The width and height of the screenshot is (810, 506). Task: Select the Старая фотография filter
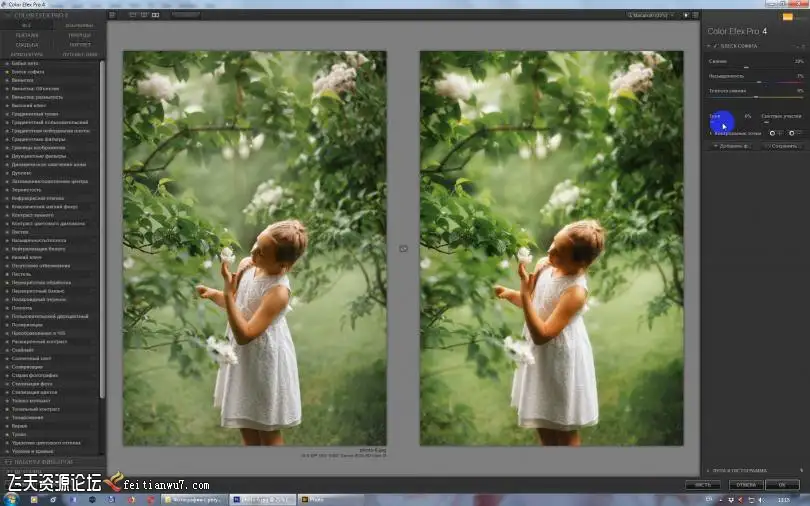[x=35, y=375]
